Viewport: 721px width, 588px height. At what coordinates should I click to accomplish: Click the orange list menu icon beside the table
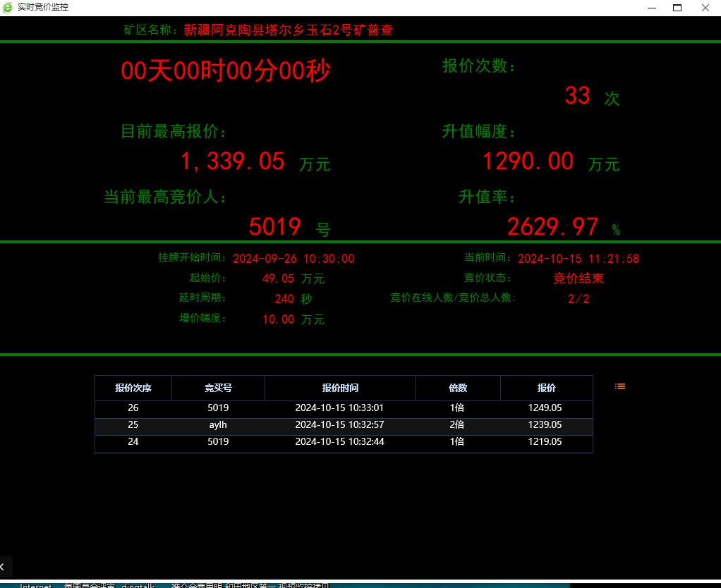(620, 386)
